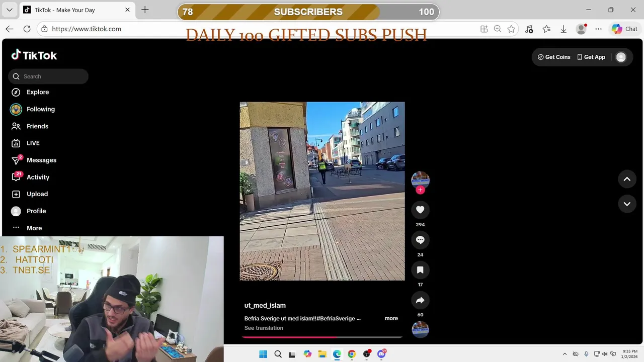Open Google Chrome from the taskbar
Image resolution: width=644 pixels, height=362 pixels.
click(352, 354)
